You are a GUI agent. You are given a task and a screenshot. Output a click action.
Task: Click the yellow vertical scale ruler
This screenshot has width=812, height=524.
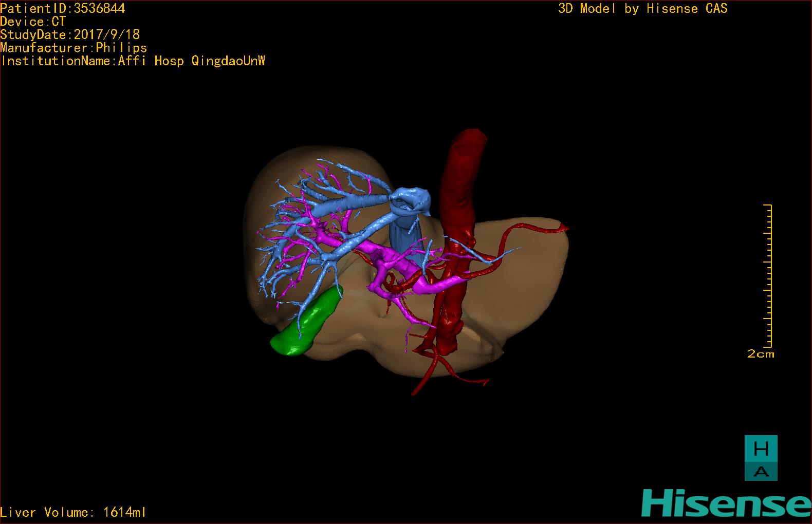pos(769,276)
